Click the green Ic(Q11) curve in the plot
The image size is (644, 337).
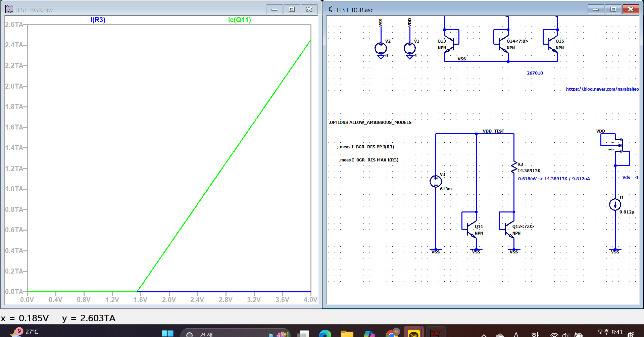[225, 164]
